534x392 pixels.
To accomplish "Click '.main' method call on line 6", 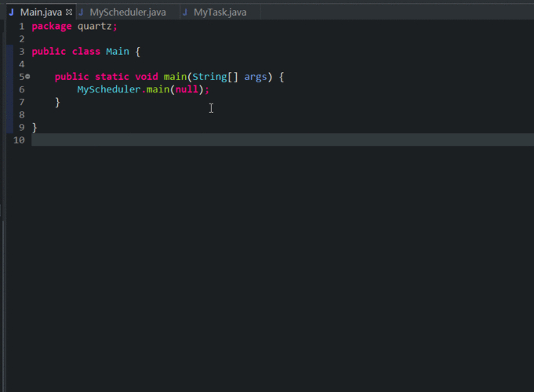I will pos(155,89).
